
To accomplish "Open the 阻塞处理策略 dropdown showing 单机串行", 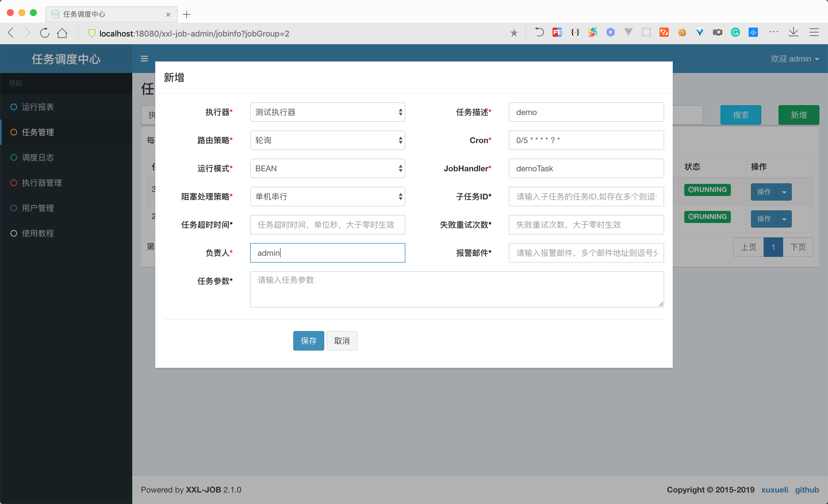I will click(327, 197).
